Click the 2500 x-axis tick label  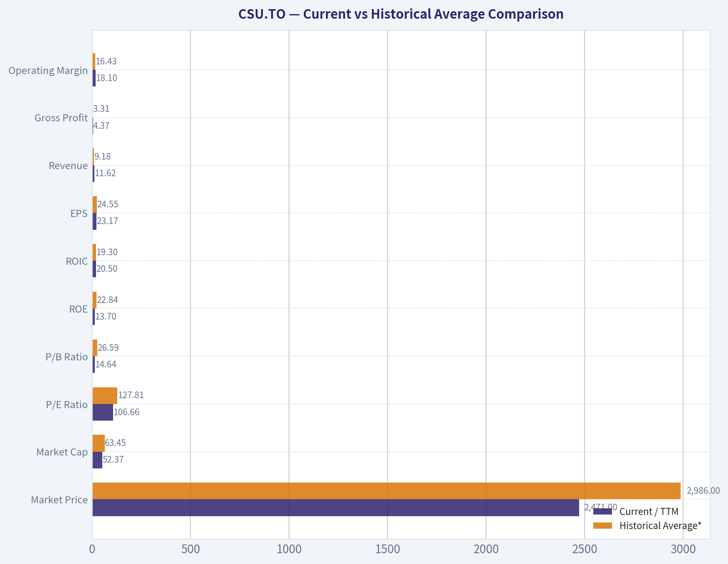coord(585,549)
